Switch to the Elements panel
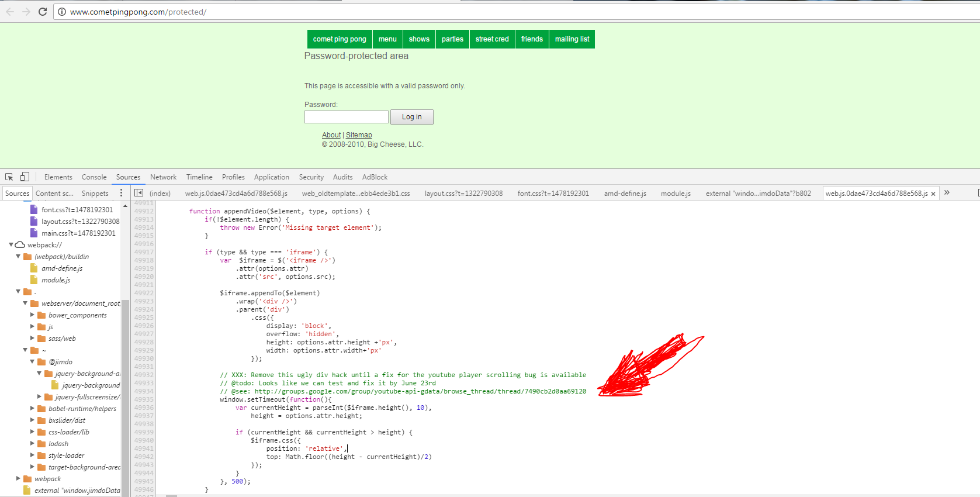Viewport: 980px width, 497px height. (58, 177)
